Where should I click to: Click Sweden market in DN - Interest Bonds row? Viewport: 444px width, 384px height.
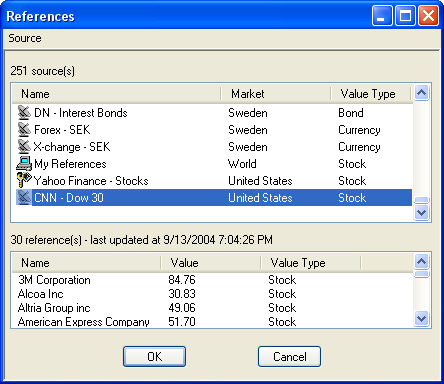[248, 113]
